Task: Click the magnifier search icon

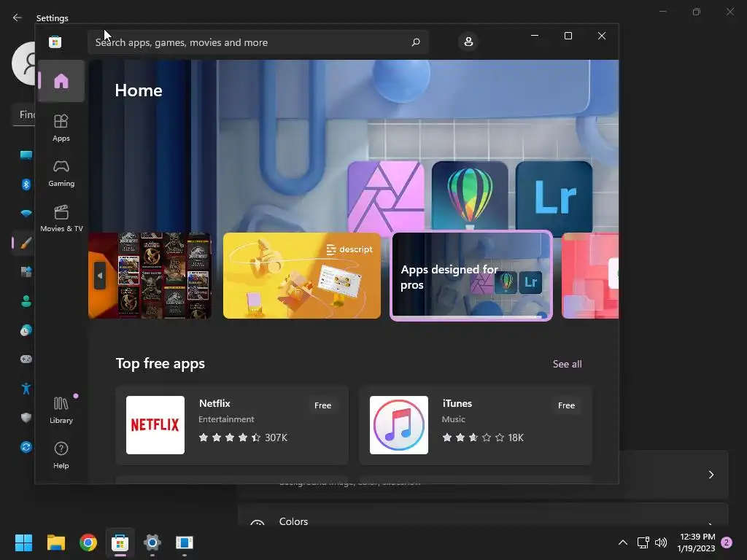Action: [x=415, y=42]
